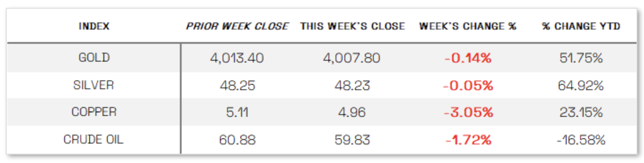Image resolution: width=644 pixels, height=163 pixels.
Task: Click THIS WEEK'S CLOSE column header
Action: pyautogui.click(x=352, y=26)
